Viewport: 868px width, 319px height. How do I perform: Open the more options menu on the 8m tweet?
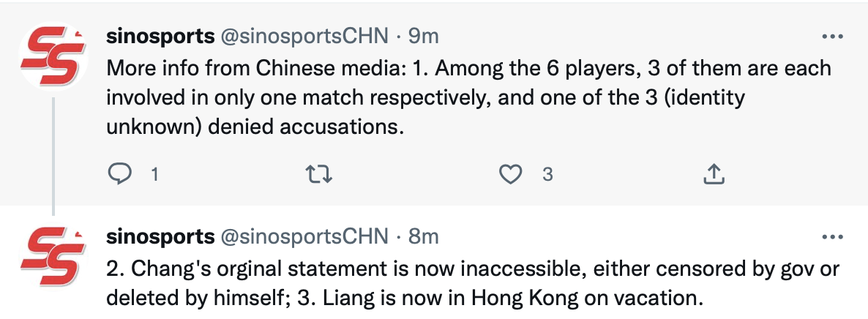[833, 237]
